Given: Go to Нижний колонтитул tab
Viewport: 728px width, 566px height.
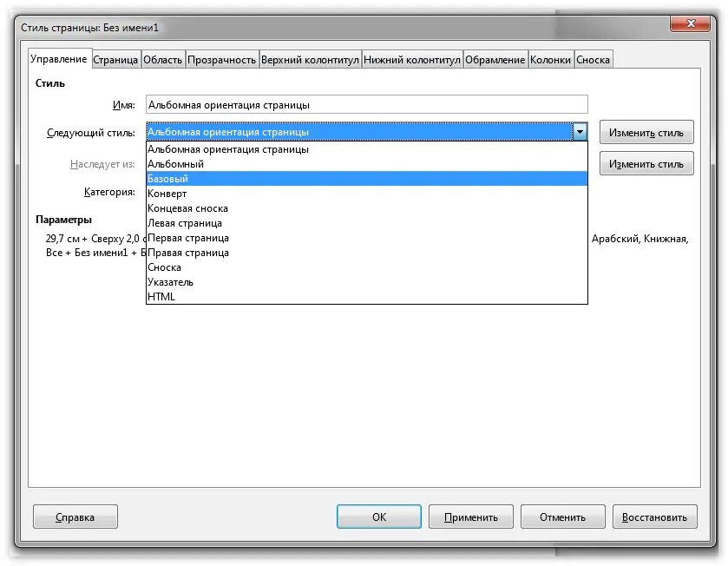Looking at the screenshot, I should 412,60.
